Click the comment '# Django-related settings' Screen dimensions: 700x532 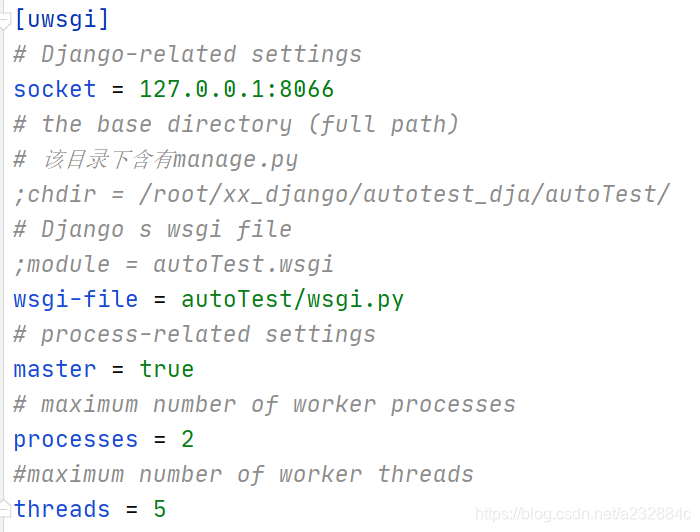click(188, 55)
